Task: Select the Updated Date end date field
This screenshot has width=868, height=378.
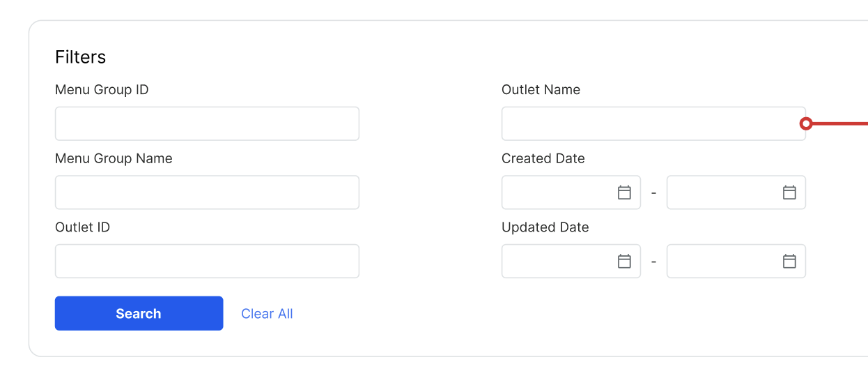Action: 722,262
